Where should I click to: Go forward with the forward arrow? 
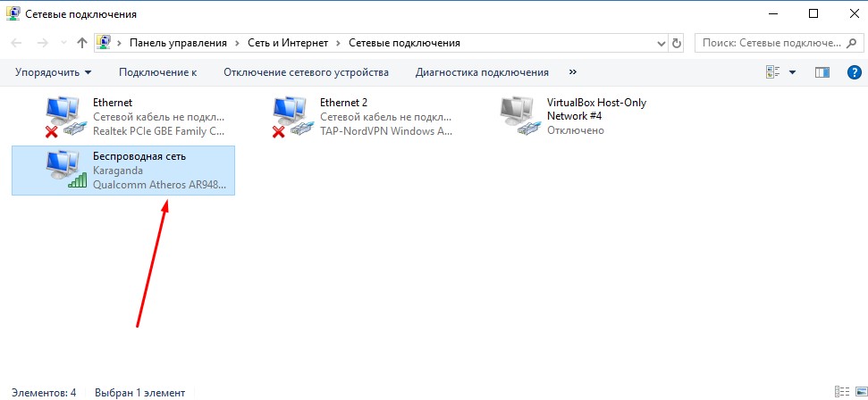[x=42, y=43]
